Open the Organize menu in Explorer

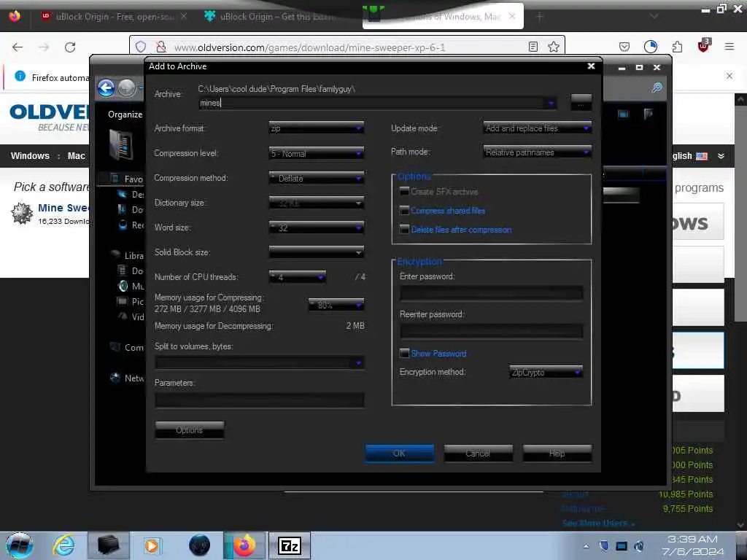tap(125, 114)
